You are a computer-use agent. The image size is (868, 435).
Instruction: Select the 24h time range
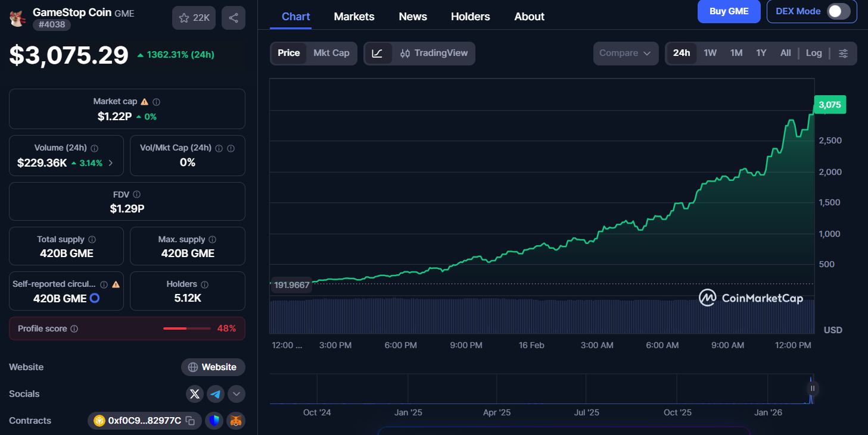coord(682,53)
